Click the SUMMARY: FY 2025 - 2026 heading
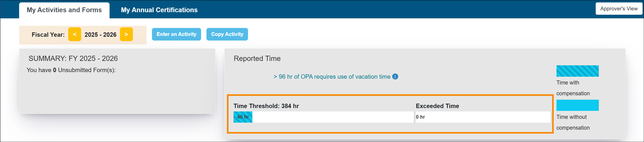 (x=73, y=59)
